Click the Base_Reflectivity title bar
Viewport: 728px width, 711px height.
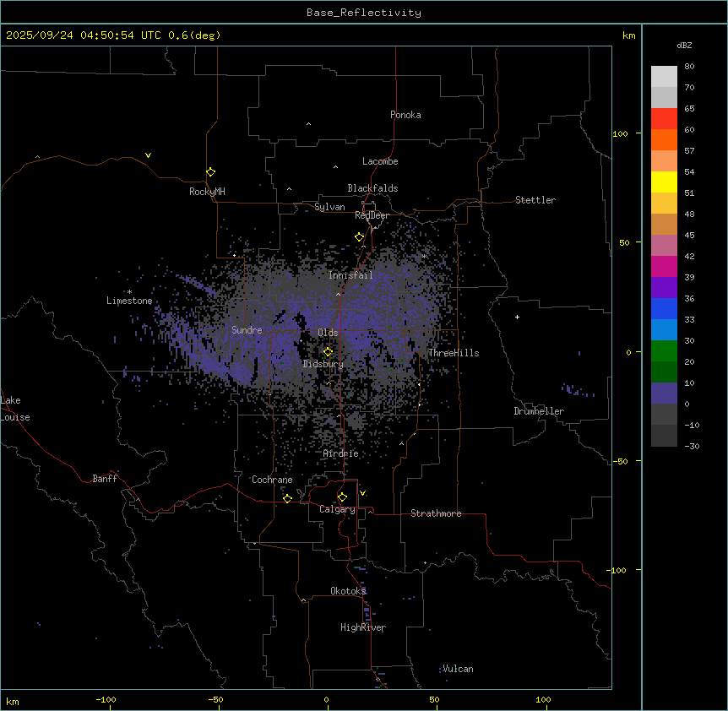pos(363,13)
